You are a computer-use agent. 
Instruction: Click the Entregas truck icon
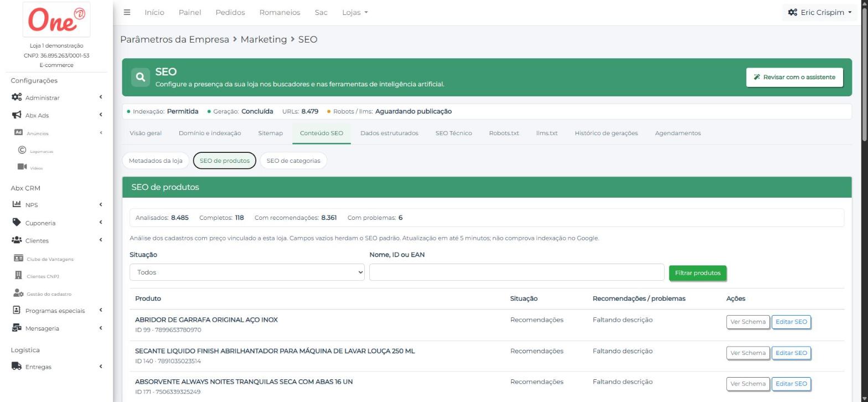point(17,366)
